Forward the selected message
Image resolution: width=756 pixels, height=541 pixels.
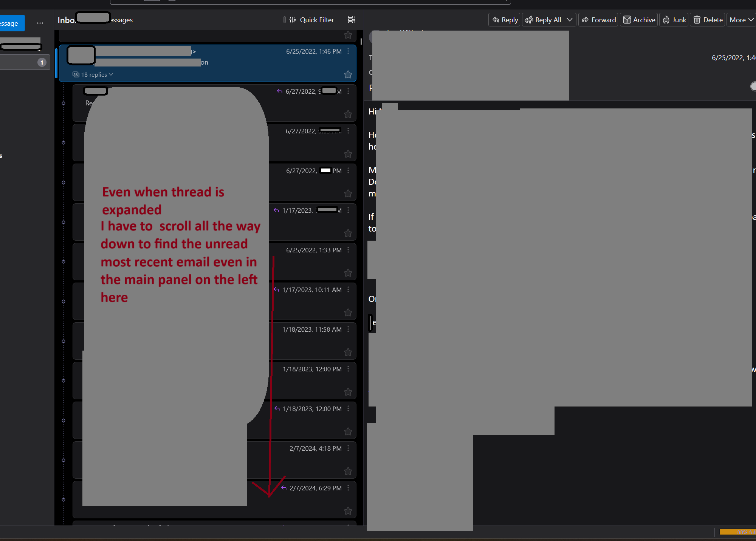tap(599, 20)
